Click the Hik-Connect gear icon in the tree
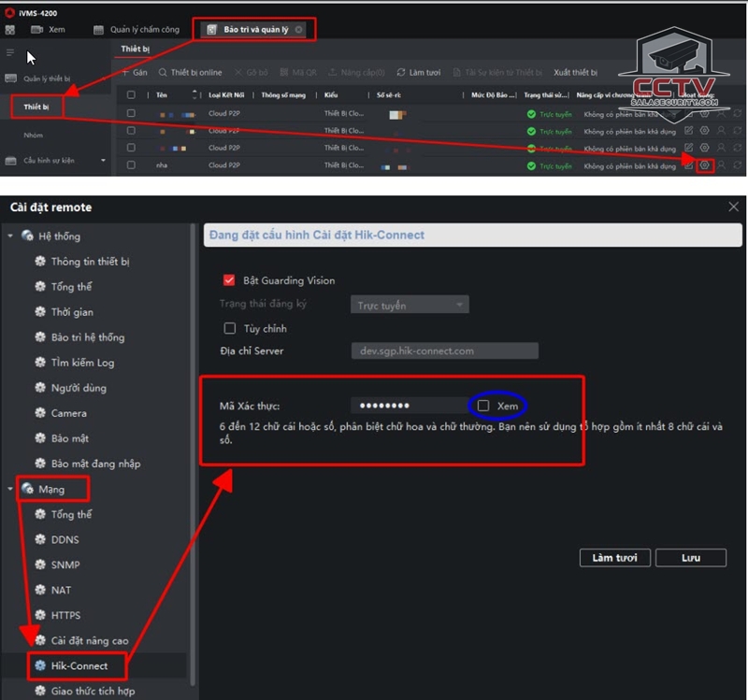This screenshot has height=700, width=748. (x=41, y=666)
